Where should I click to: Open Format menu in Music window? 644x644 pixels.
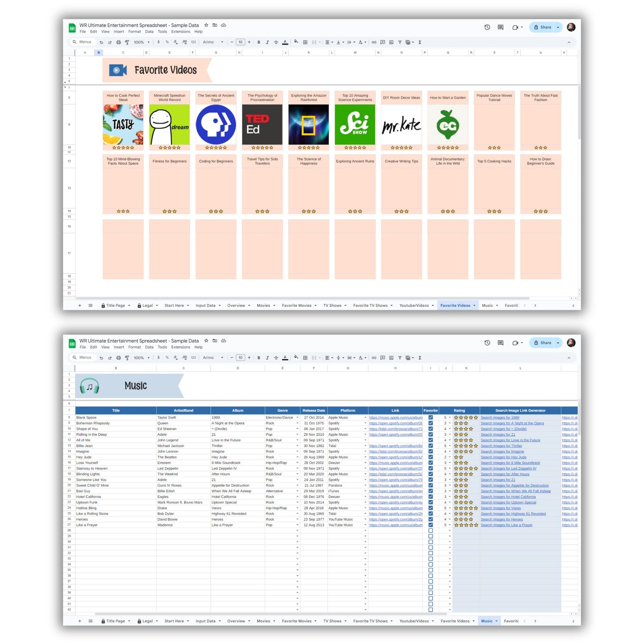(135, 347)
